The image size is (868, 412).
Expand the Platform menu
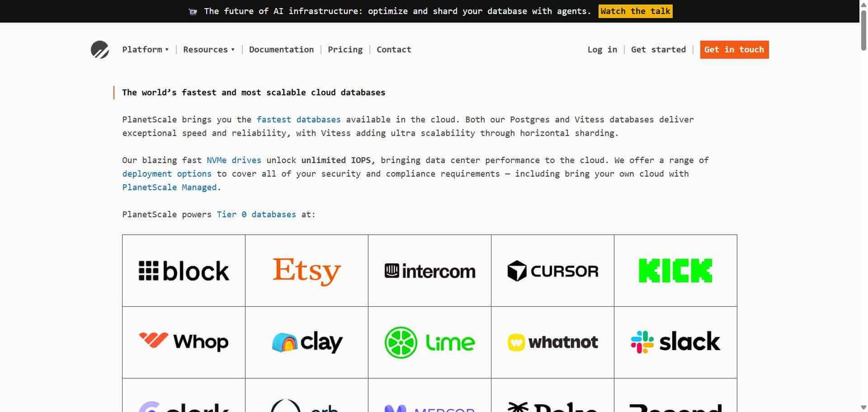pos(145,49)
